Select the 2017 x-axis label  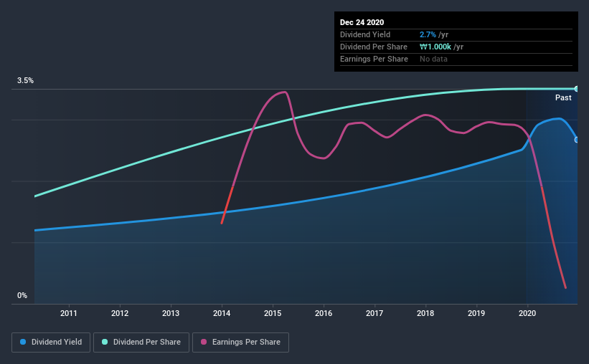[x=374, y=313]
